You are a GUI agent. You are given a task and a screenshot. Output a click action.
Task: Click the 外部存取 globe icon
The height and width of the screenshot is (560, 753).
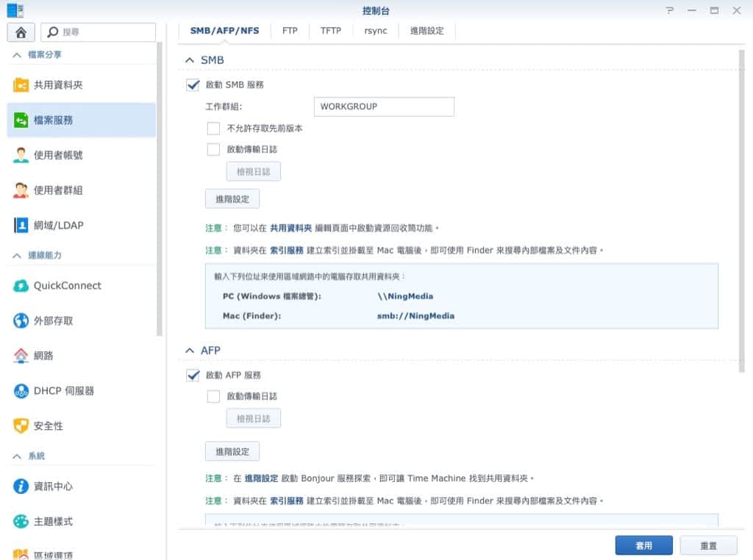[x=21, y=321]
